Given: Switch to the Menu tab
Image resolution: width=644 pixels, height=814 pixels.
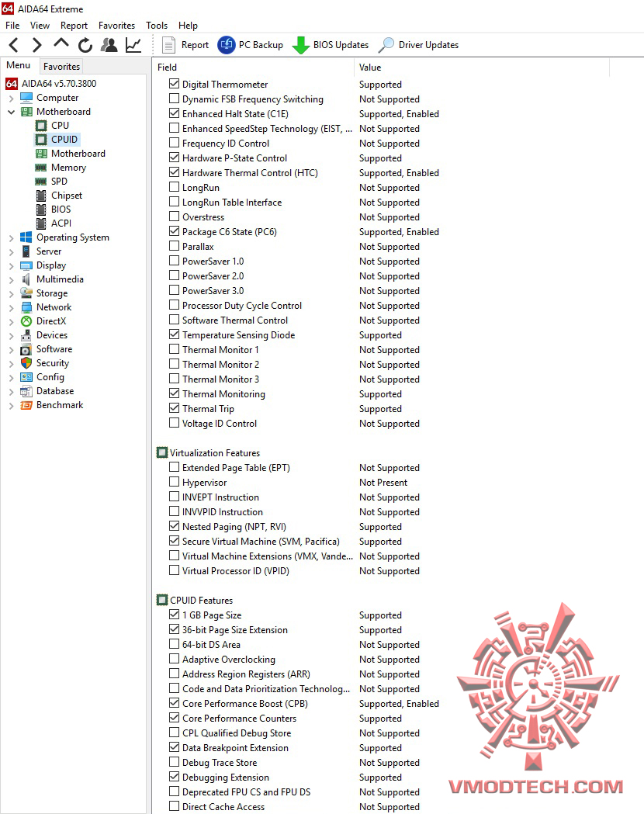Looking at the screenshot, I should (19, 65).
